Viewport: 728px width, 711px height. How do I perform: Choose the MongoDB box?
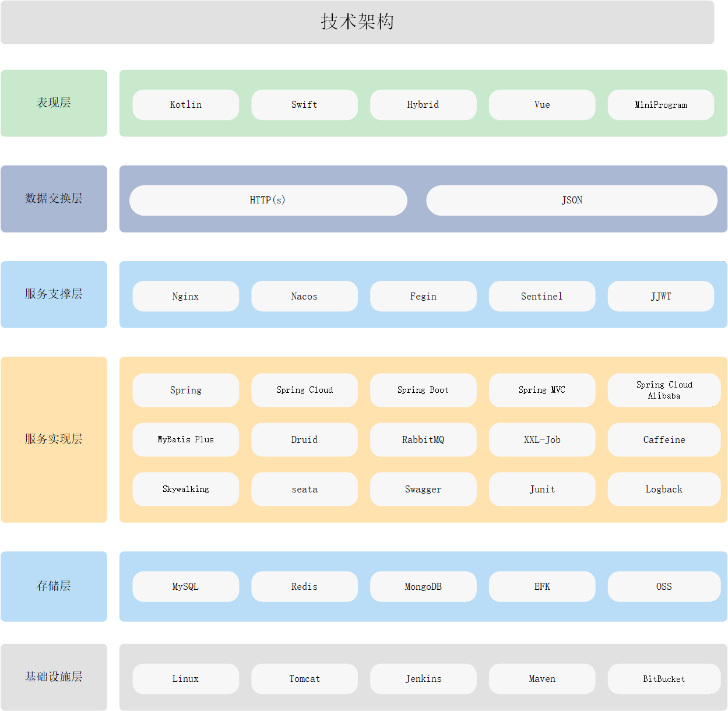[x=423, y=587]
